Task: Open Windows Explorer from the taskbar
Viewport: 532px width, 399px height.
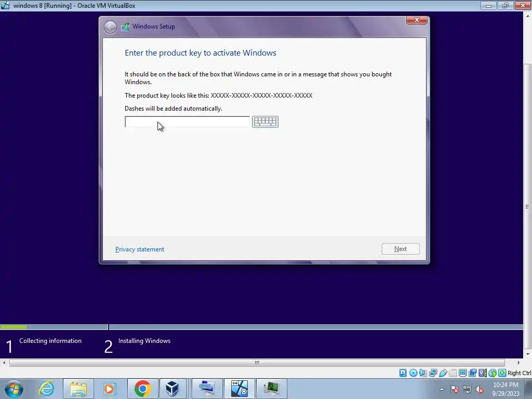Action: 78,389
